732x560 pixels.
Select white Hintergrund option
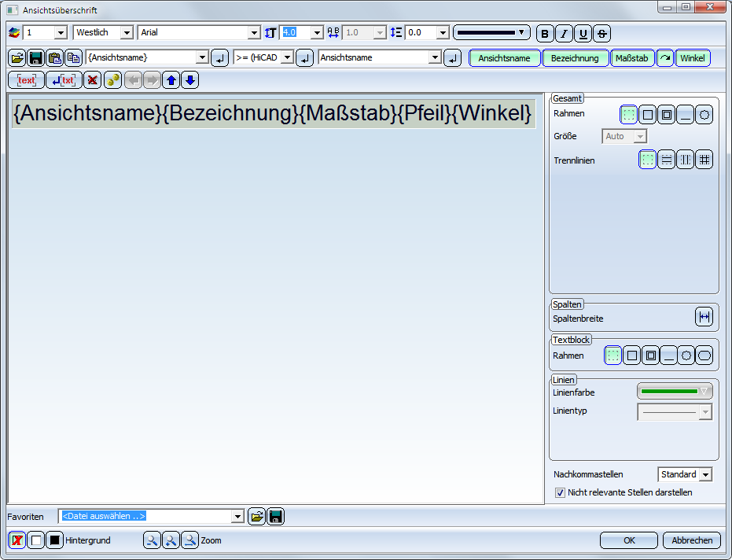[x=36, y=540]
